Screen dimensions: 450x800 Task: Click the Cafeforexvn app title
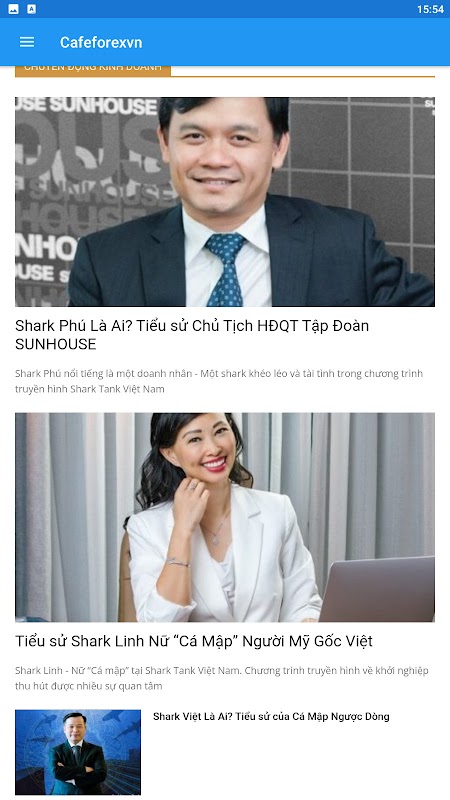[101, 42]
